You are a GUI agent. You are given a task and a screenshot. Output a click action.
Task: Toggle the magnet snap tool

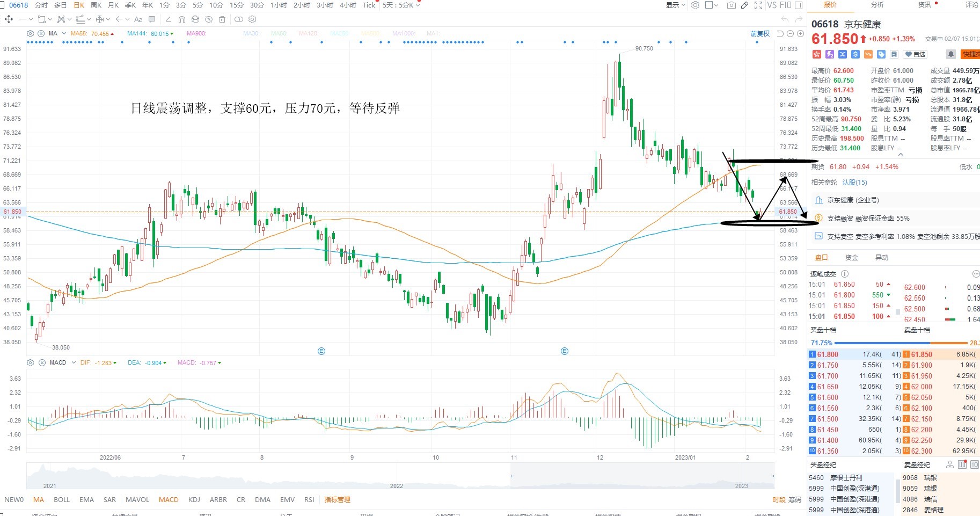(182, 19)
